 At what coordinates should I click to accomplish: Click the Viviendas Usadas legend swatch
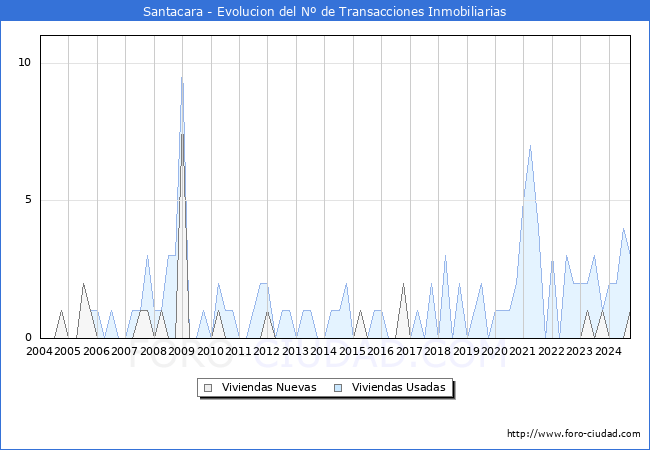338,388
